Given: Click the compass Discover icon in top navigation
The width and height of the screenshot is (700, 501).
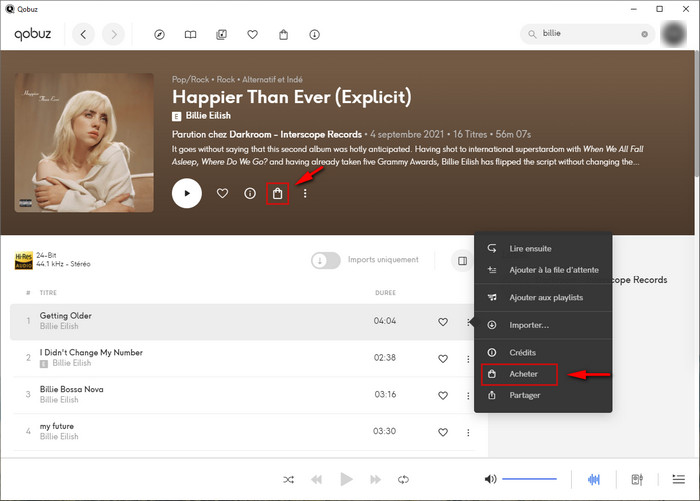Looking at the screenshot, I should [x=159, y=35].
